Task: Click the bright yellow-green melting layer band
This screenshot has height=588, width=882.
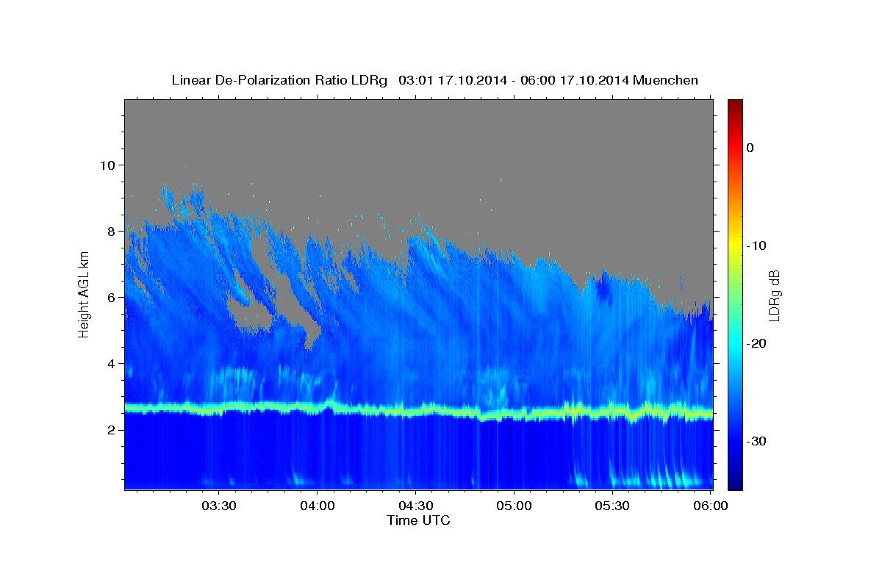Action: [418, 410]
